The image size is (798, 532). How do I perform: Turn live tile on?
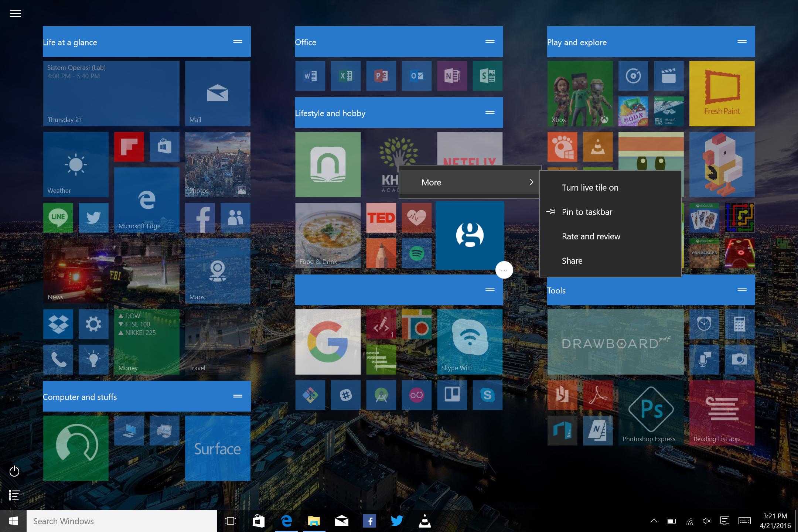click(610, 188)
